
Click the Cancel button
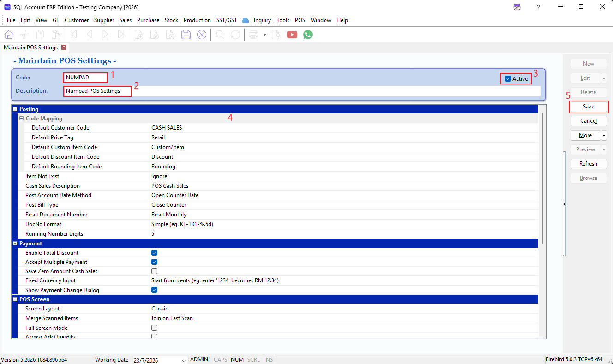[x=589, y=121]
